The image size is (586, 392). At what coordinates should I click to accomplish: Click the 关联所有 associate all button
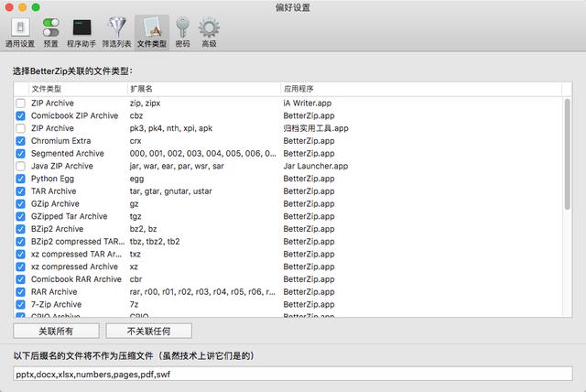pos(56,331)
